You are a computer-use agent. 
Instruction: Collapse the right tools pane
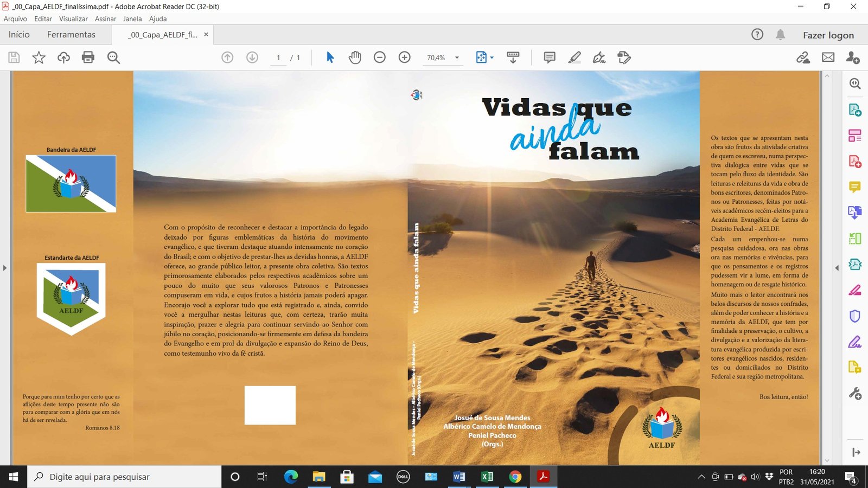click(837, 268)
